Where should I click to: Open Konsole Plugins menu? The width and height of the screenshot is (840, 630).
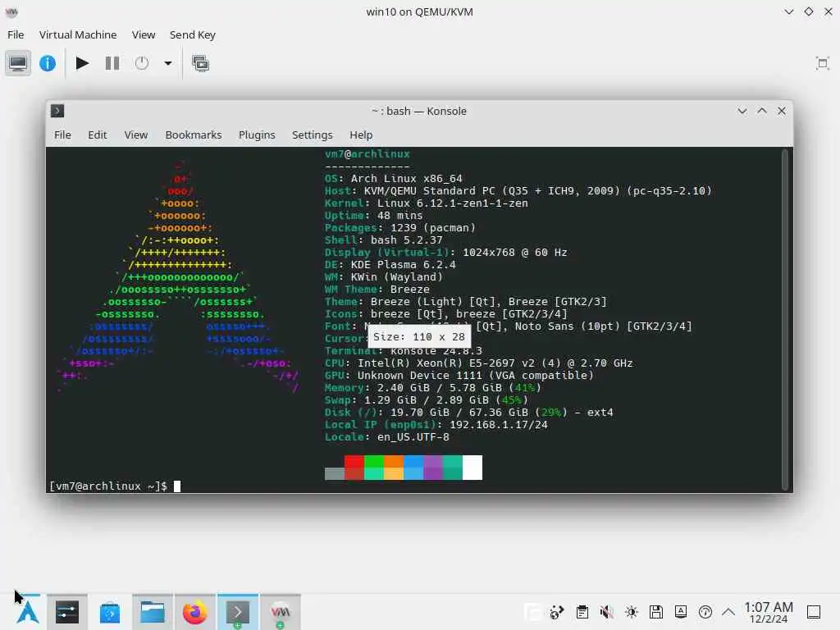[257, 135]
